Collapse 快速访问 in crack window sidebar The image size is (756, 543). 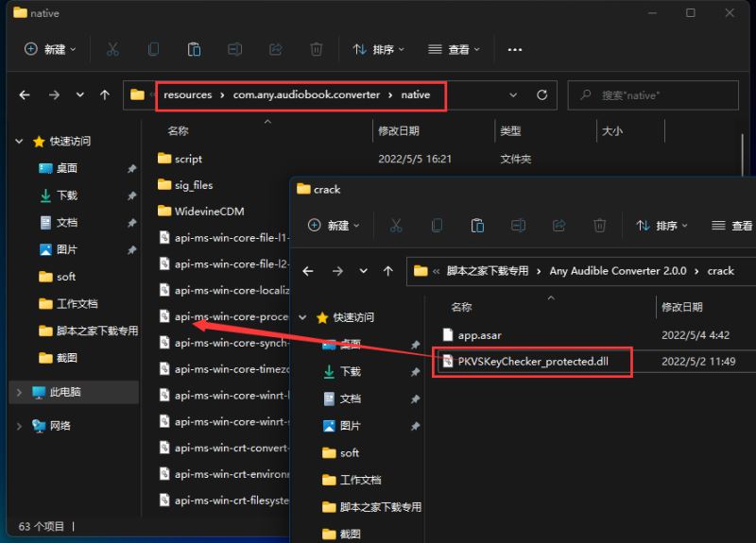302,317
